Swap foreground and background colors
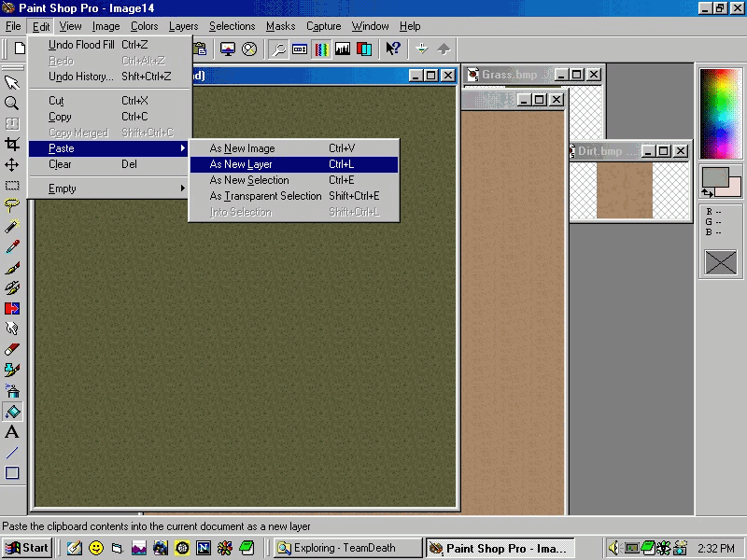Viewport: 747px width, 560px height. (707, 192)
